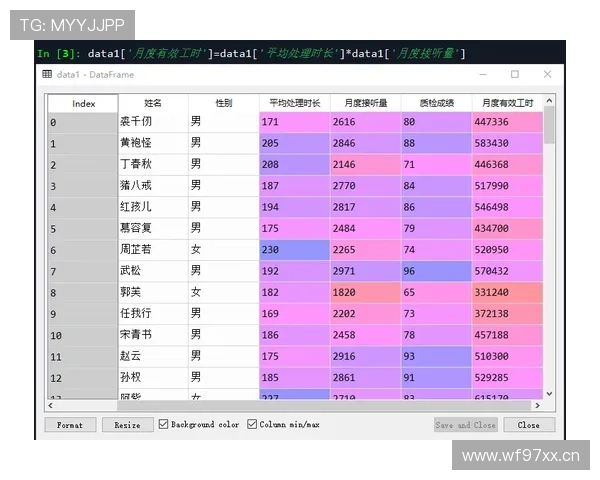Select the cell with value 331240
Viewport: 600px width, 480px height.
[507, 292]
